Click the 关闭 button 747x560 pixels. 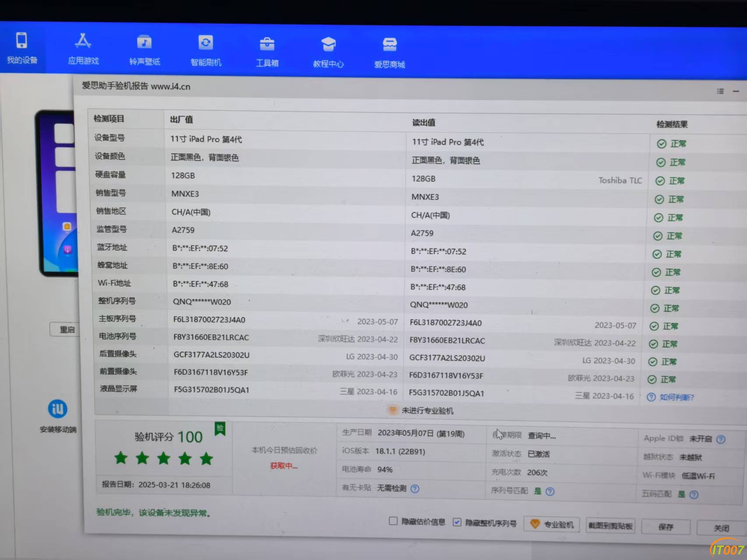pyautogui.click(x=722, y=528)
